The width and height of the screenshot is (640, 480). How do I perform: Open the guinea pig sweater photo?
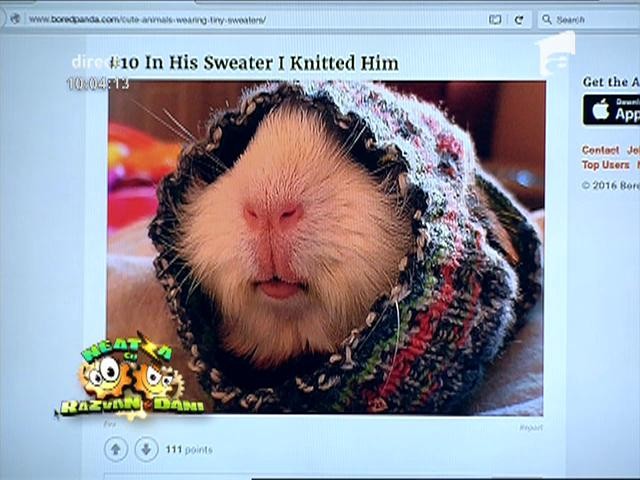[326, 248]
